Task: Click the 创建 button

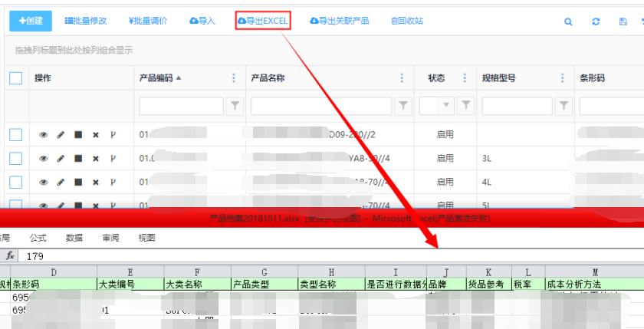Action: pyautogui.click(x=31, y=21)
